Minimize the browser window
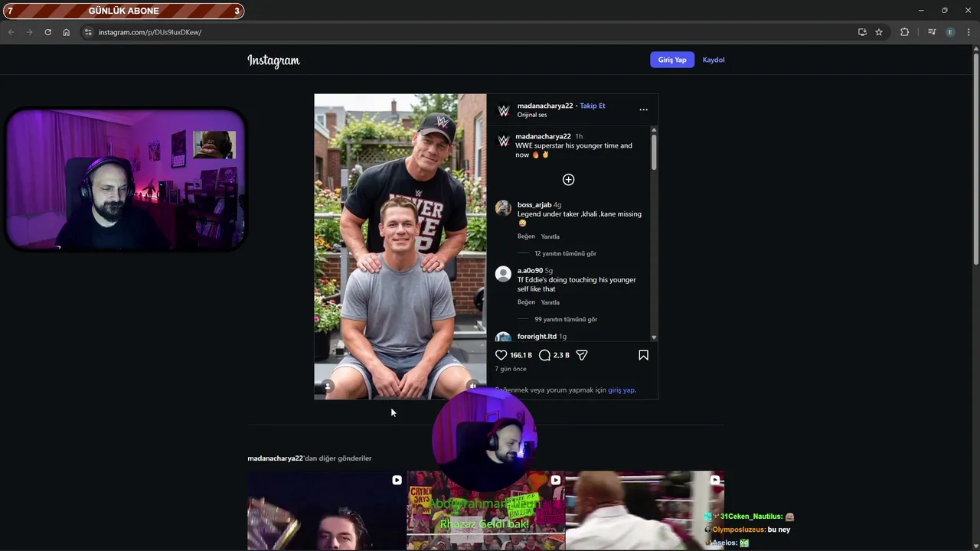980x551 pixels. tap(920, 11)
